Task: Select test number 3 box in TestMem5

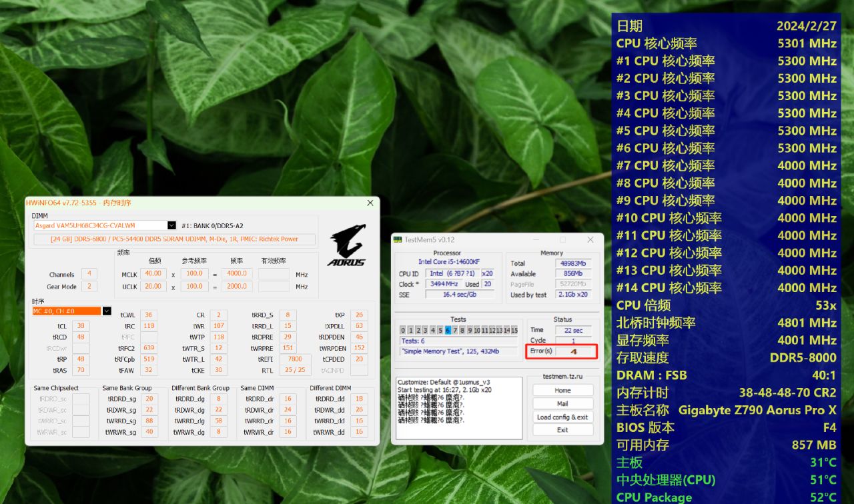Action: point(425,330)
